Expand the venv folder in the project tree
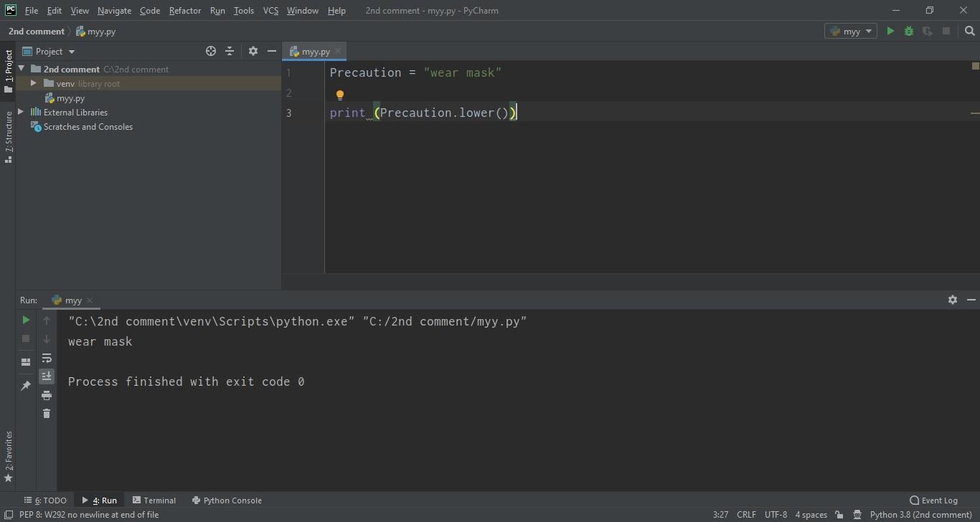This screenshot has height=522, width=980. pyautogui.click(x=33, y=83)
